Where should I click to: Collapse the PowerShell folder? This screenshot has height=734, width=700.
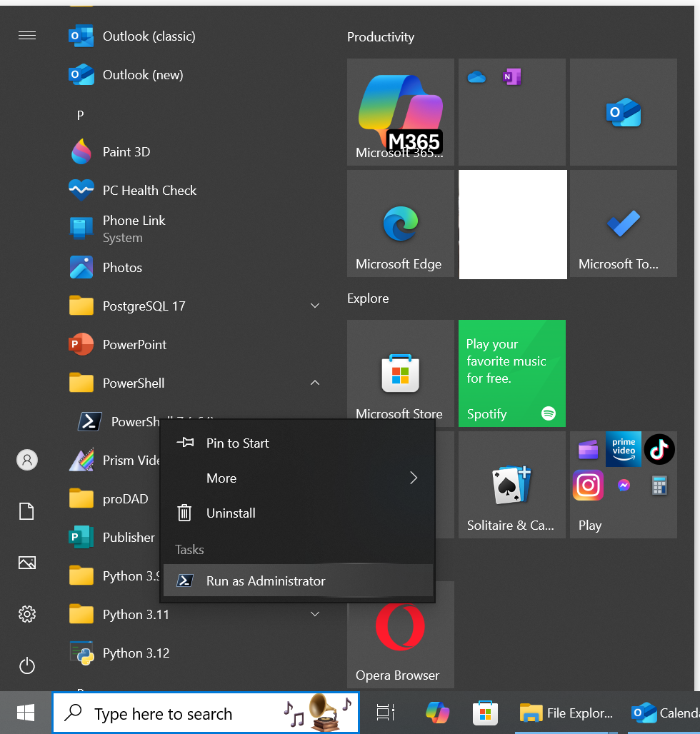(x=194, y=383)
